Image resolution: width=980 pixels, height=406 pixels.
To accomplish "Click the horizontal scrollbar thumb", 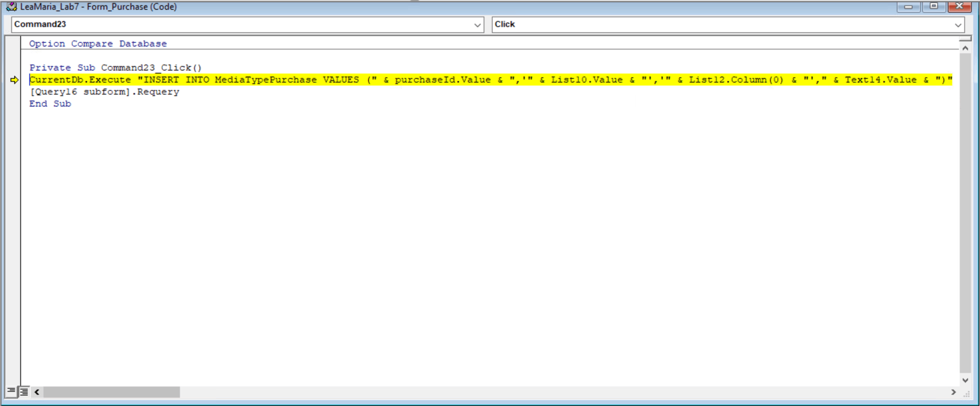I will click(111, 392).
